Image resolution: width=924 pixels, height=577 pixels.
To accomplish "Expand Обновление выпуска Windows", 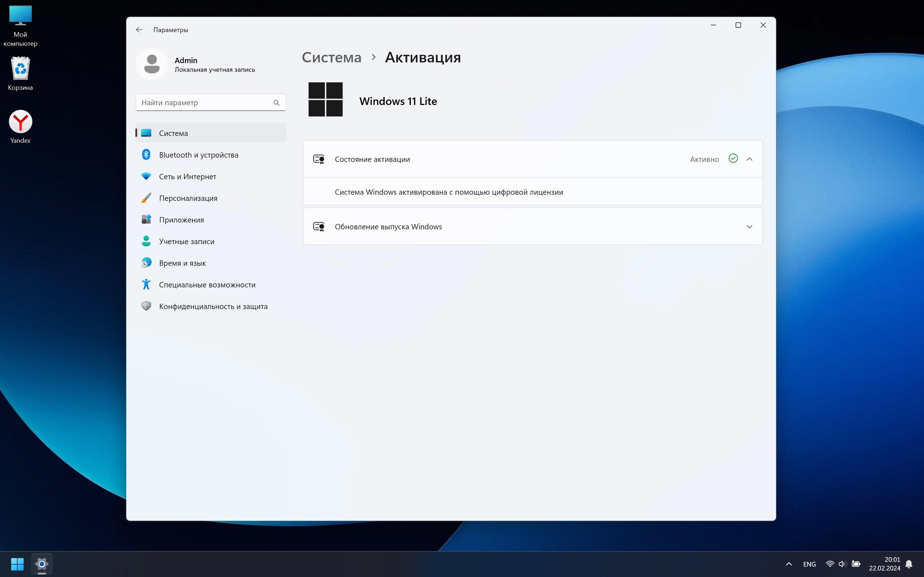I will tap(749, 227).
